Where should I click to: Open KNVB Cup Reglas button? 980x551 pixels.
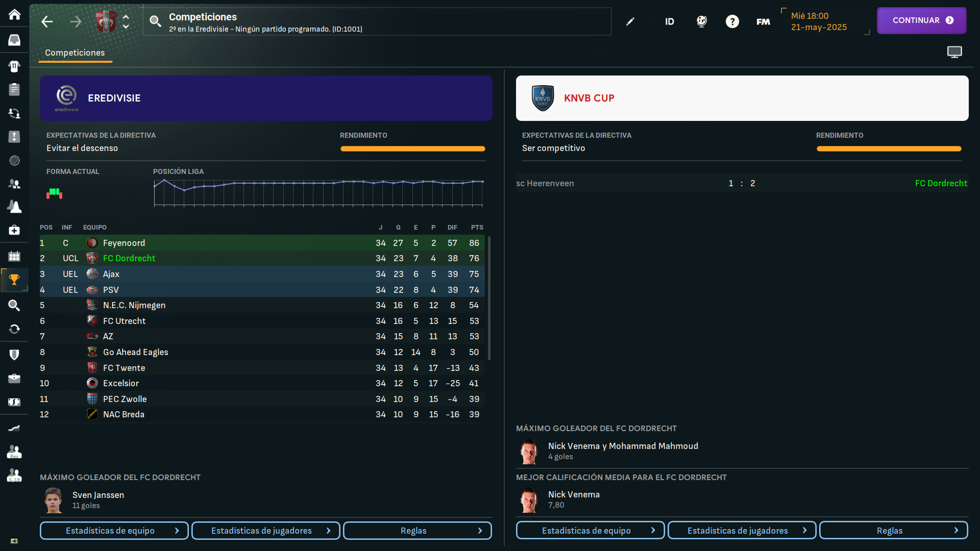(x=894, y=531)
